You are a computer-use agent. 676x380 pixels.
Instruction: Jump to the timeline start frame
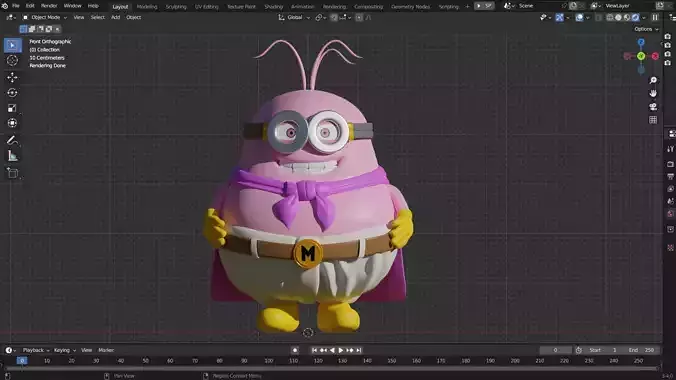click(x=314, y=350)
